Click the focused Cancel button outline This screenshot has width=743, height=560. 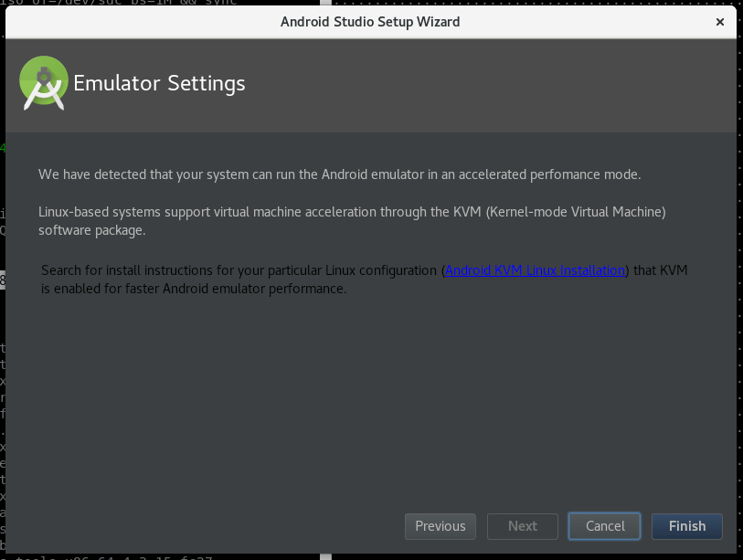pos(604,526)
